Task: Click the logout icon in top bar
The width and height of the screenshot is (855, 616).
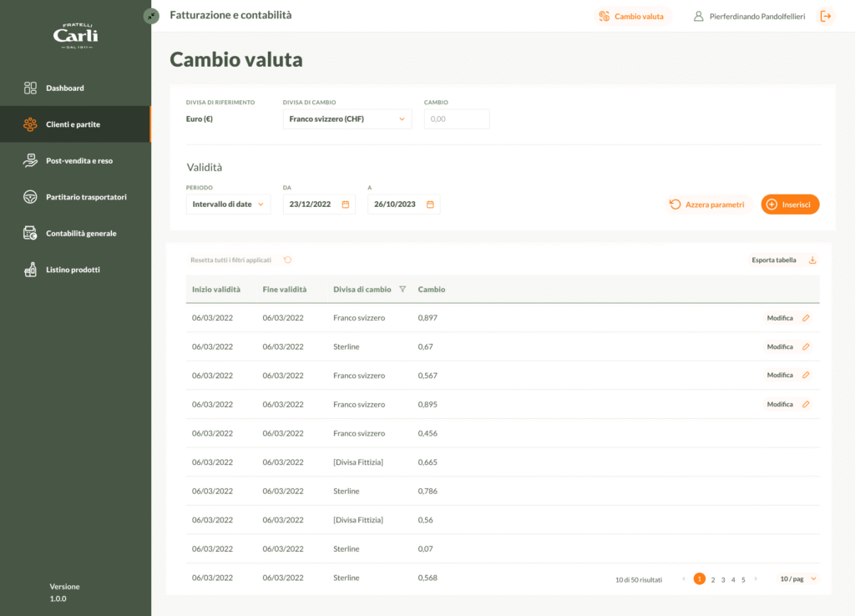Action: (x=825, y=16)
